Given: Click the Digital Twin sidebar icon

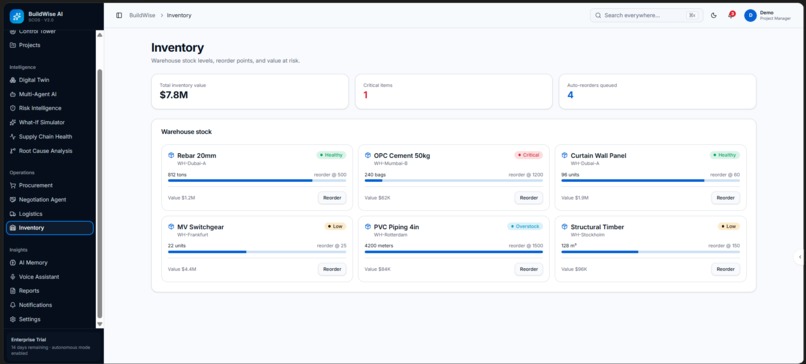Looking at the screenshot, I should (13, 80).
